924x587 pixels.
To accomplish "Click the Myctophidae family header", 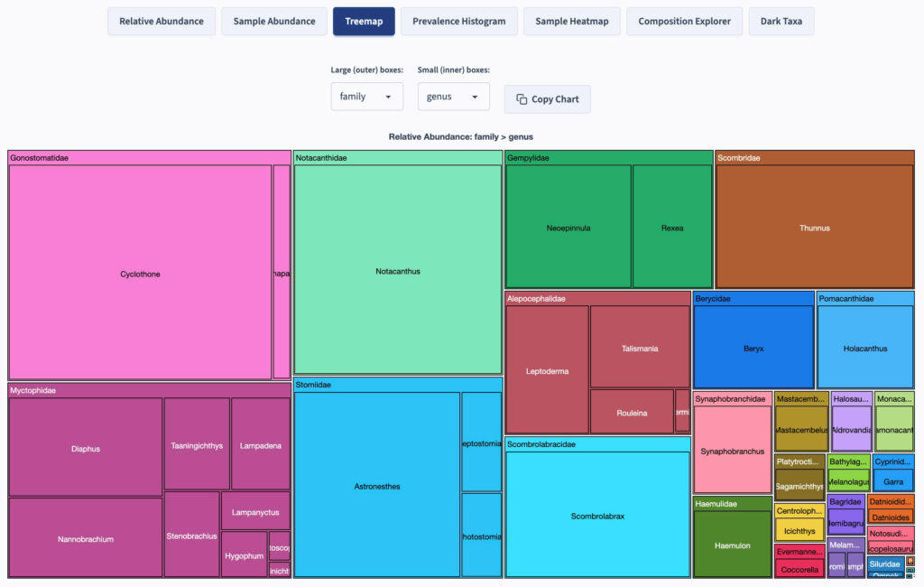I will pyautogui.click(x=149, y=390).
